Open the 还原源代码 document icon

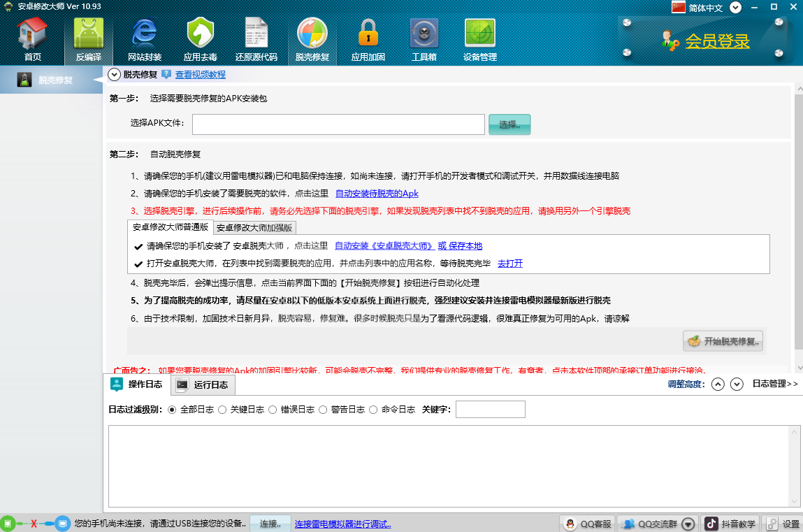coord(256,39)
